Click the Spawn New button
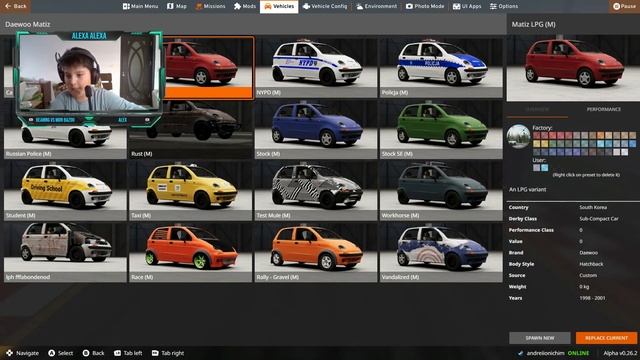This screenshot has height=360, width=640. [540, 338]
